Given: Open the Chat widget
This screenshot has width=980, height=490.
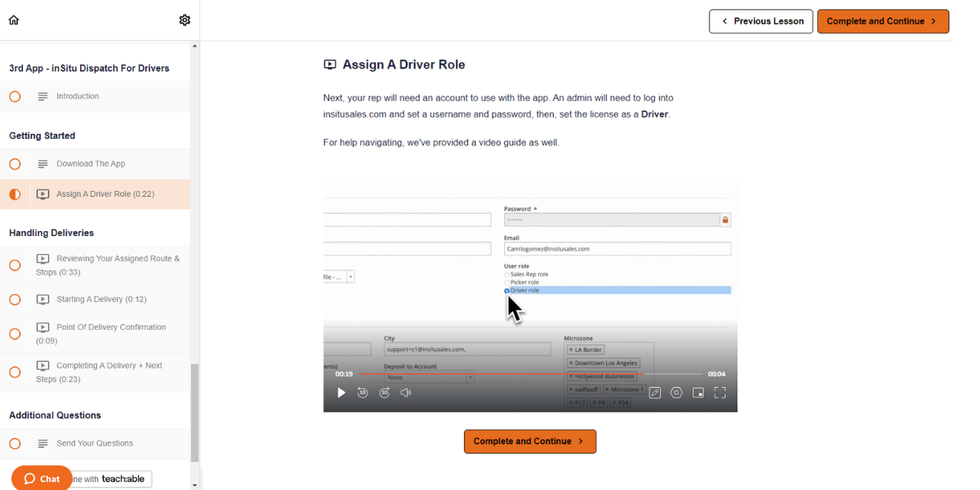Looking at the screenshot, I should [42, 479].
